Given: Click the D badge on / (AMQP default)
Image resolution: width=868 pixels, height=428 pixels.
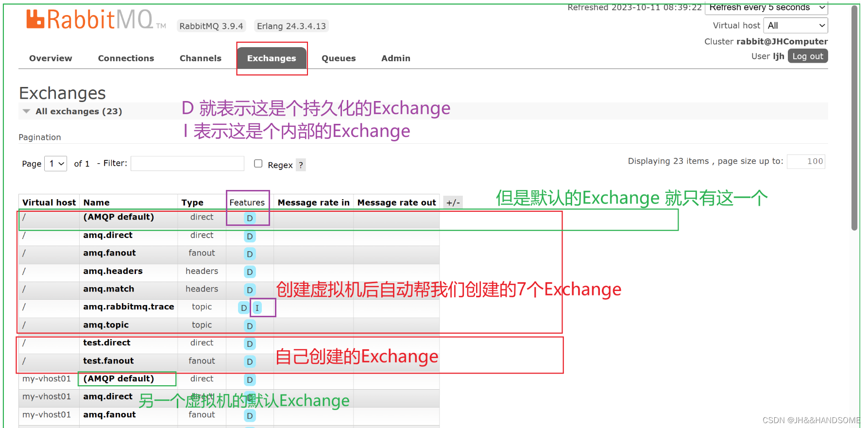Looking at the screenshot, I should (250, 218).
